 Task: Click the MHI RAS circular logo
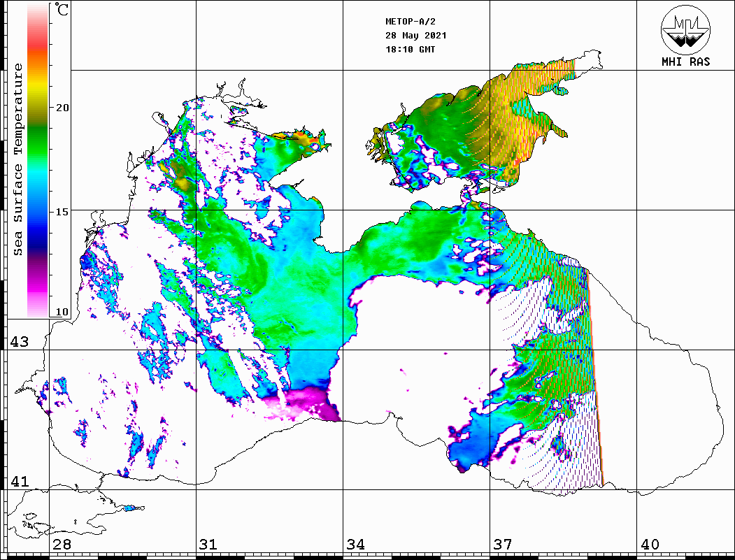coord(686,29)
